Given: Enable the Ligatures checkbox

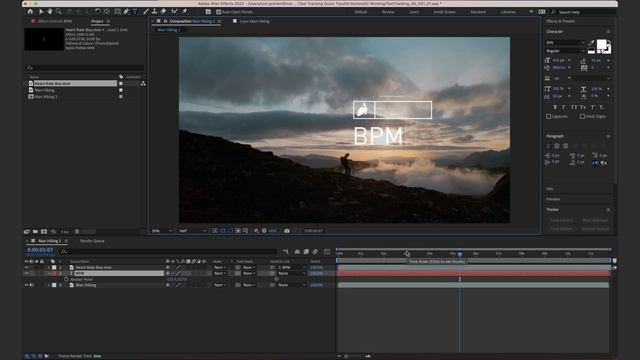Looking at the screenshot, I should click(549, 116).
